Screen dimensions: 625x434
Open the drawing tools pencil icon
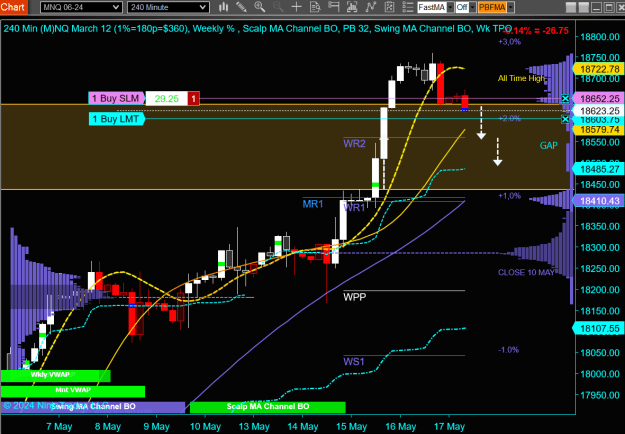click(x=241, y=7)
